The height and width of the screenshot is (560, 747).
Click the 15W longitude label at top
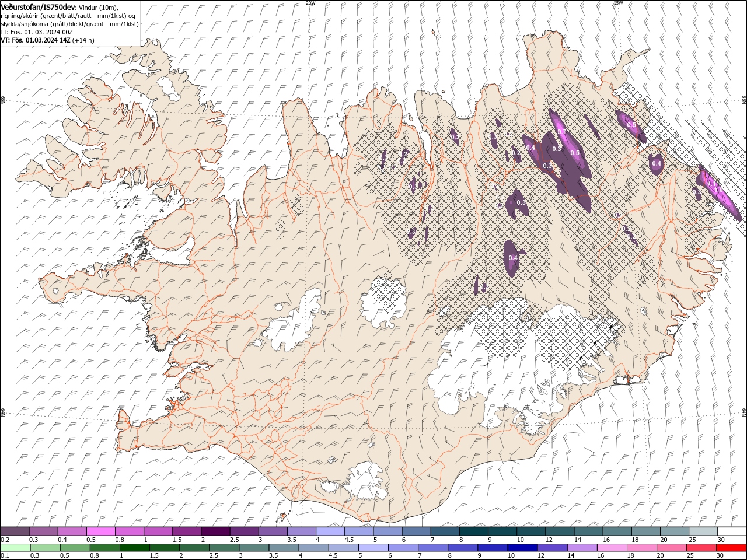pyautogui.click(x=618, y=3)
